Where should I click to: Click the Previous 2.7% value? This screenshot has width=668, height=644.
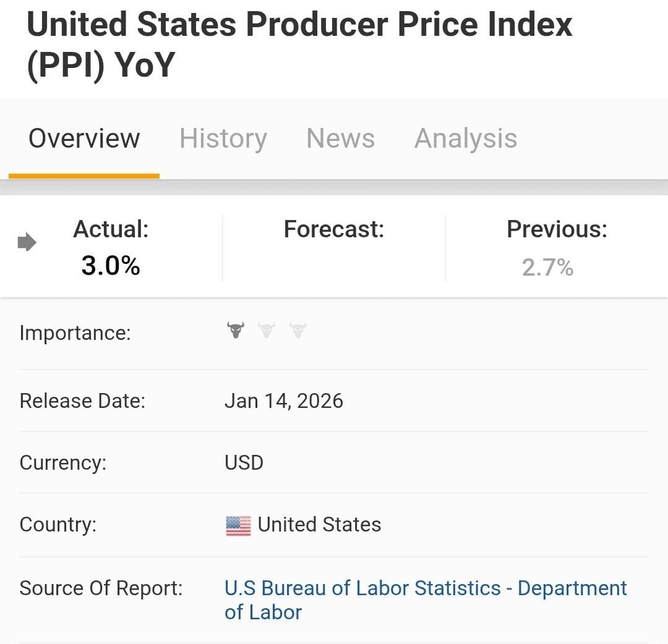547,268
